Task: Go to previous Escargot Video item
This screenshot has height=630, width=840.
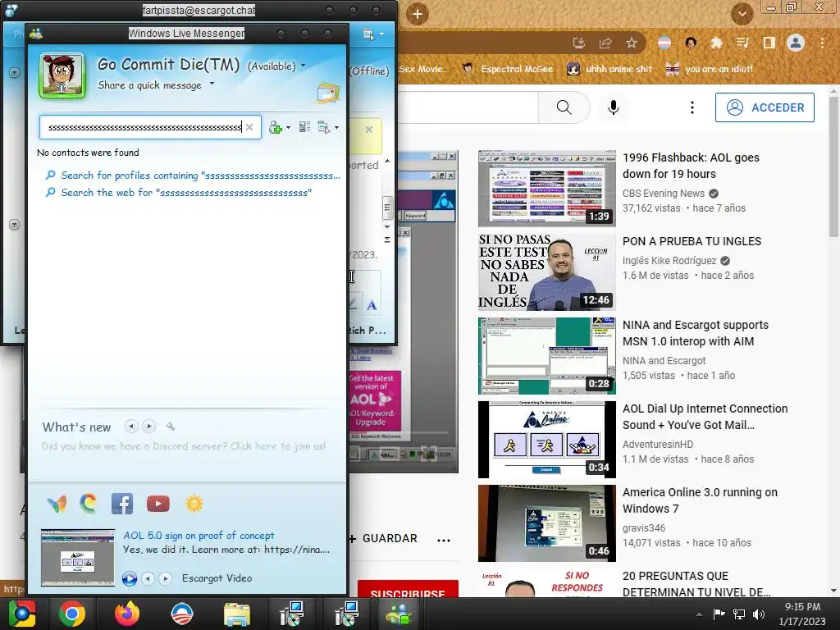Action: pyautogui.click(x=148, y=578)
